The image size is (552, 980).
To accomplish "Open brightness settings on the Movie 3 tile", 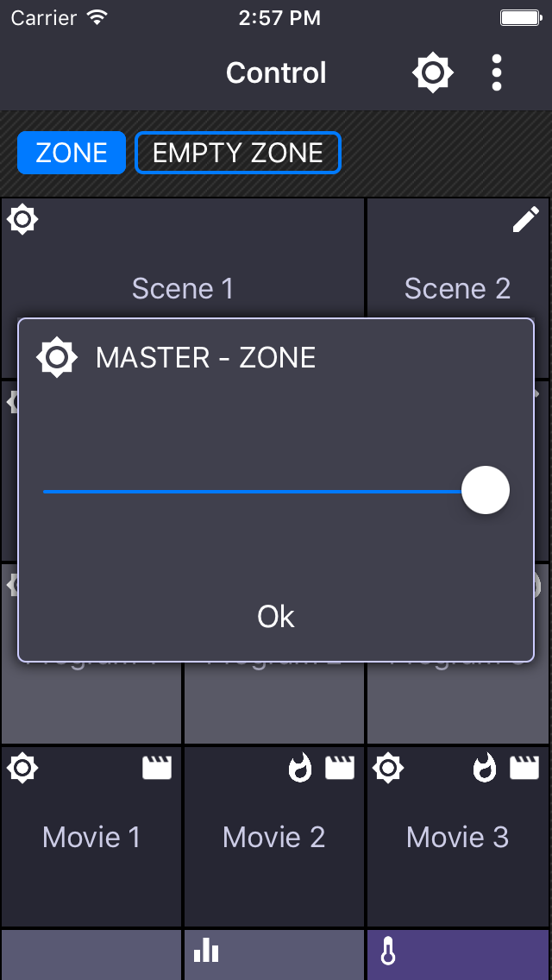I will [x=388, y=768].
